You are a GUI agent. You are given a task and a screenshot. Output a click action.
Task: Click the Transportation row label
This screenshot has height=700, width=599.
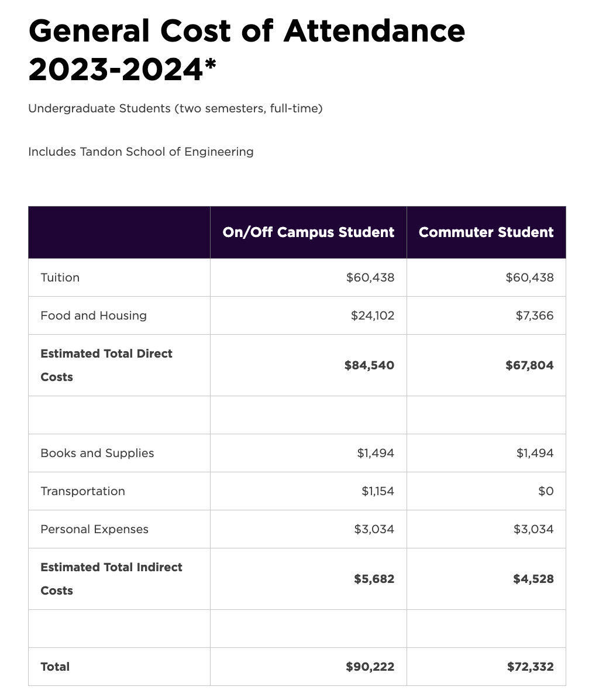click(82, 491)
